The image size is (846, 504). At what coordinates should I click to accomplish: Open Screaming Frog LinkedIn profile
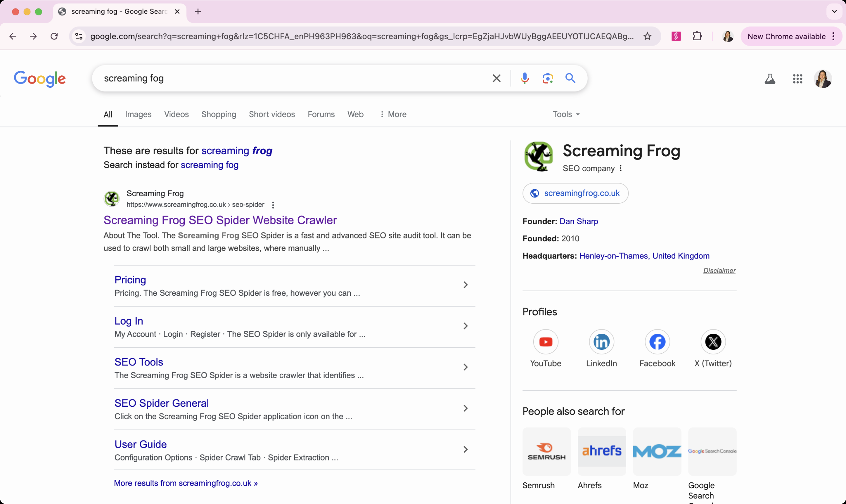601,342
